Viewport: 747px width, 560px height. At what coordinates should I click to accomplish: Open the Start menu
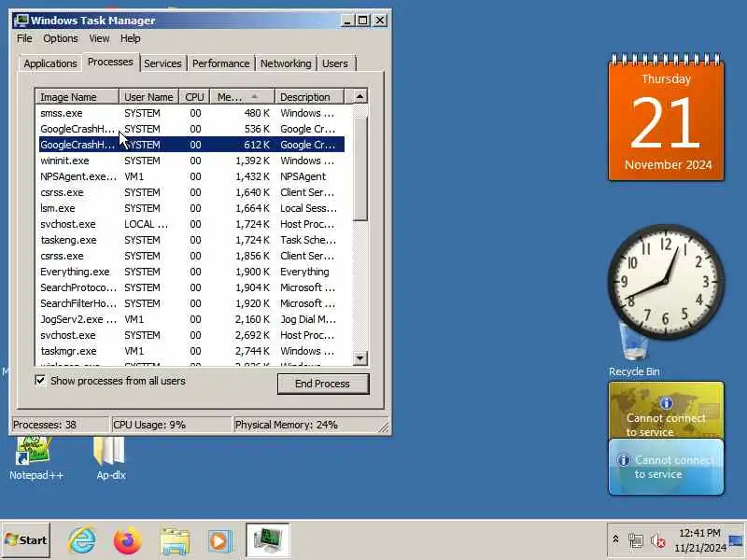click(x=26, y=540)
